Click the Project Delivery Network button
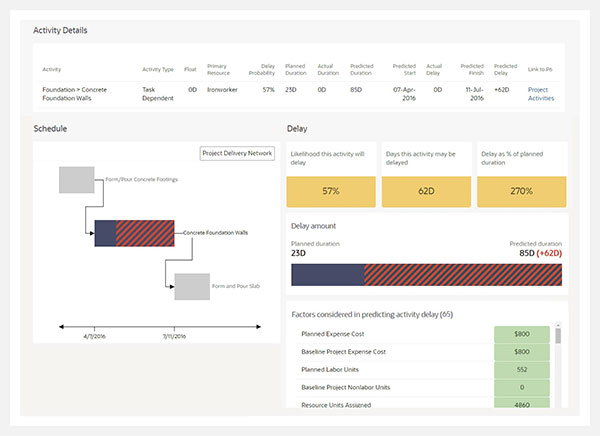600x436 pixels. click(x=238, y=154)
